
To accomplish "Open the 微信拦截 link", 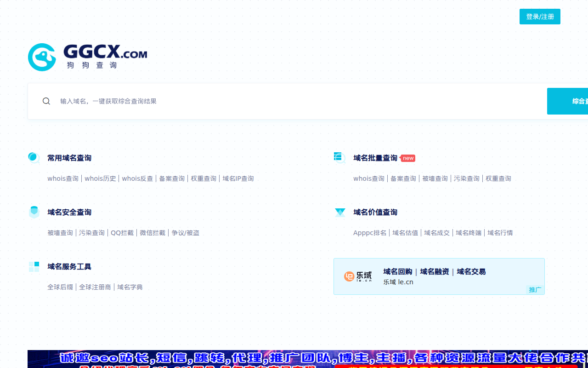I will [153, 233].
